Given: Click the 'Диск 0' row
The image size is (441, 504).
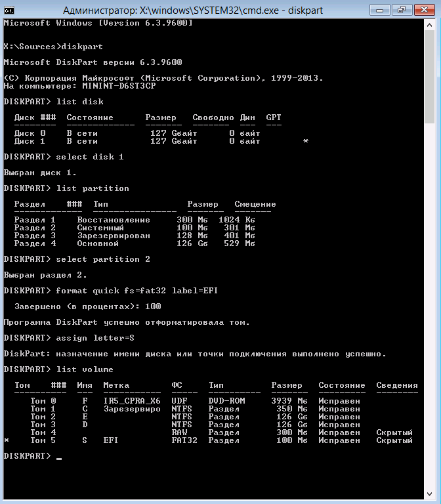Looking at the screenshot, I should [x=137, y=133].
